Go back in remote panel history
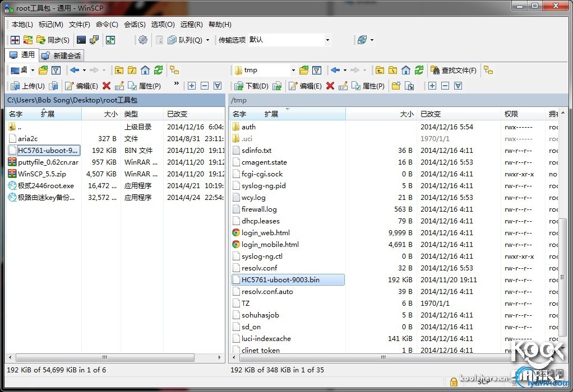The width and height of the screenshot is (573, 392). click(335, 70)
